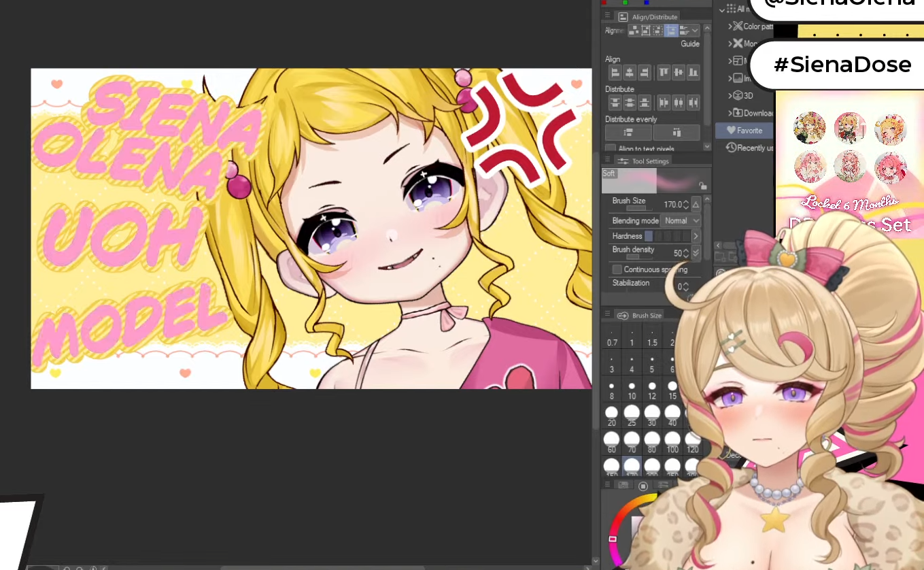The height and width of the screenshot is (570, 924).
Task: Switch to the Tool Settings tab
Action: click(x=643, y=161)
